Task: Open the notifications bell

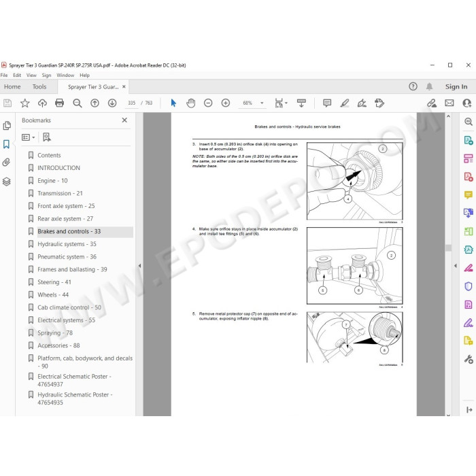Action: pyautogui.click(x=429, y=86)
